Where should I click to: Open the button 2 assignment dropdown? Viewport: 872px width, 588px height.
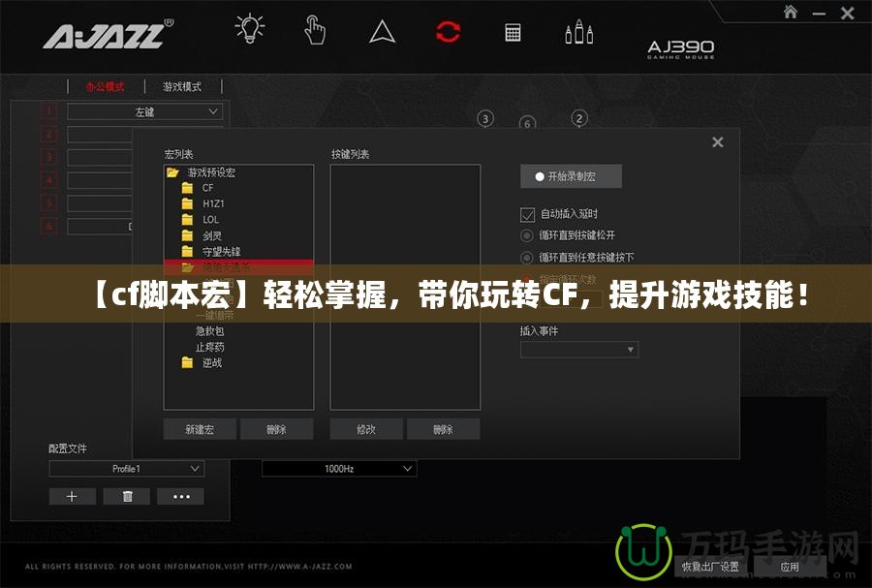click(x=100, y=135)
